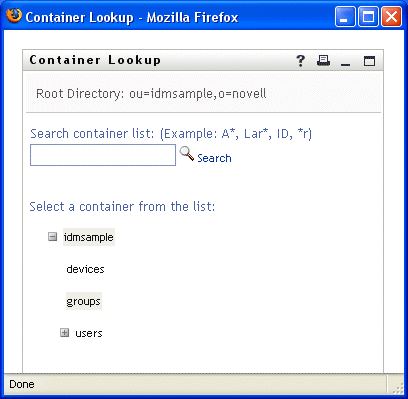Image resolution: width=408 pixels, height=399 pixels.
Task: Minimize the Firefox window
Action: [345, 17]
